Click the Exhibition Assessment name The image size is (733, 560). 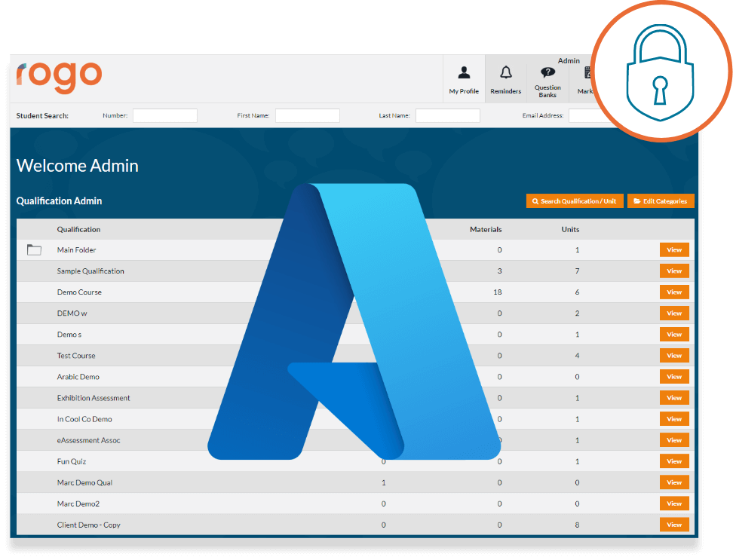(x=94, y=398)
